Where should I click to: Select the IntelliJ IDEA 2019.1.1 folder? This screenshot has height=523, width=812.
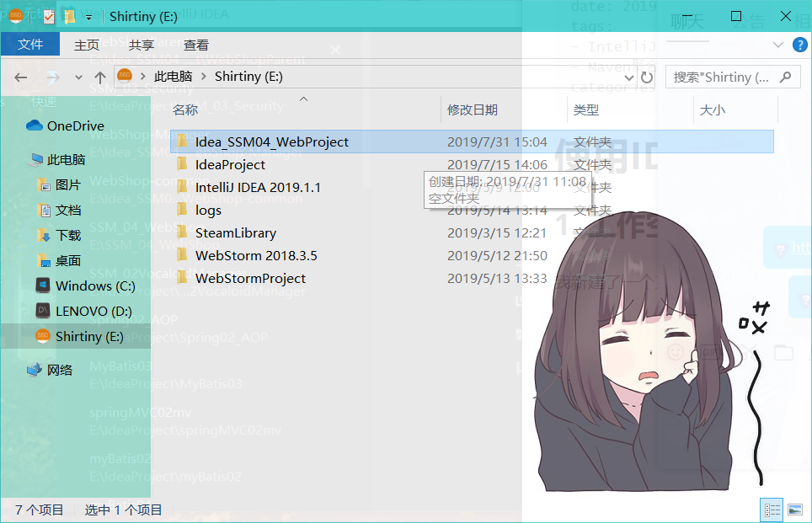point(258,188)
